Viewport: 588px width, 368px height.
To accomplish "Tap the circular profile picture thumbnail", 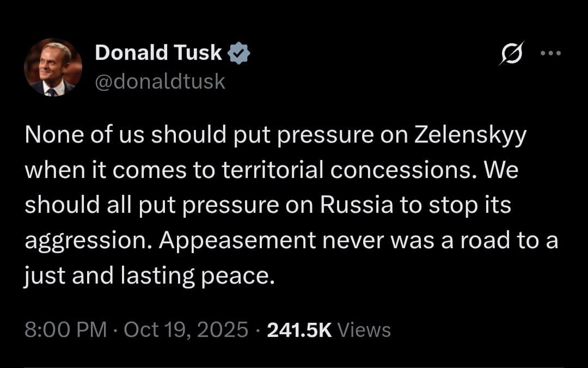I will (x=53, y=67).
